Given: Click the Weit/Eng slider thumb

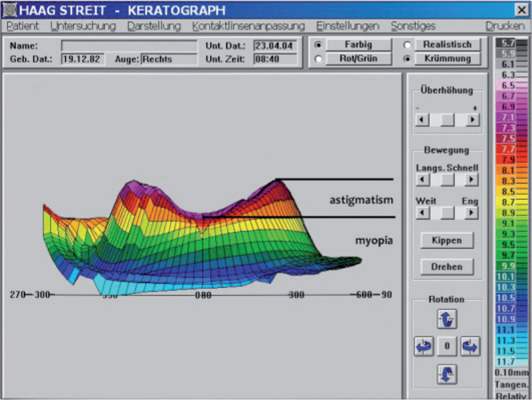Looking at the screenshot, I should point(447,213).
